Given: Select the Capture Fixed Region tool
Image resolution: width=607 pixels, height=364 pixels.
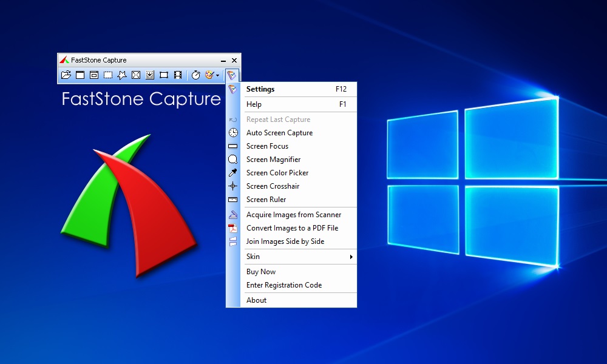Looking at the screenshot, I should [x=164, y=75].
